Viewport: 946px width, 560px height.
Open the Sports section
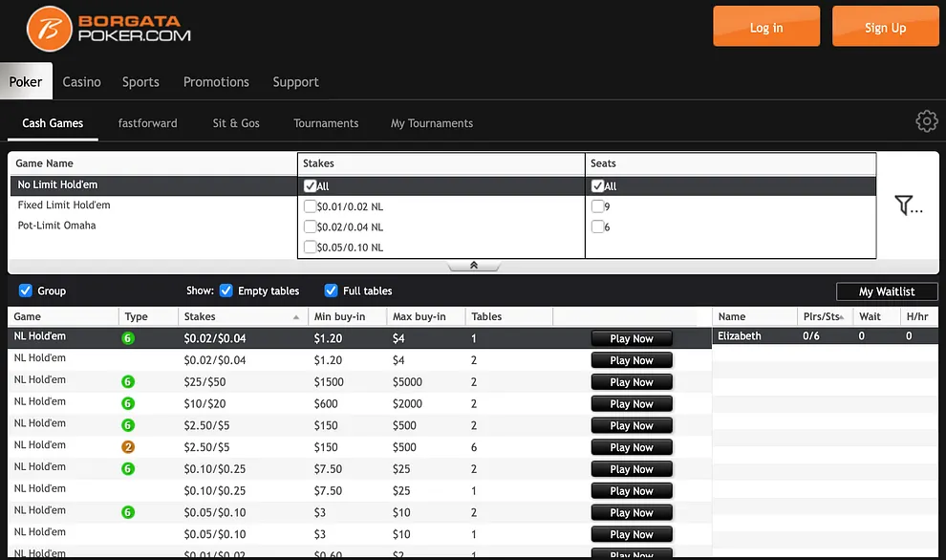pyautogui.click(x=140, y=82)
